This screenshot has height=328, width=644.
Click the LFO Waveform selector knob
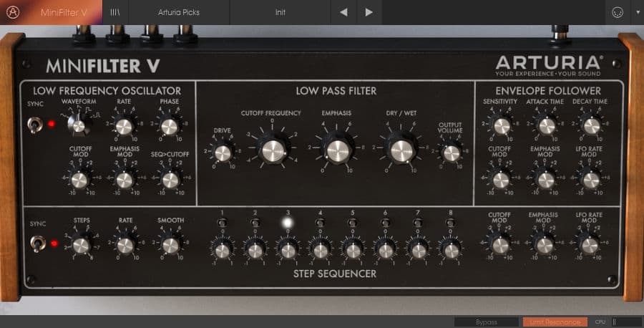(79, 125)
